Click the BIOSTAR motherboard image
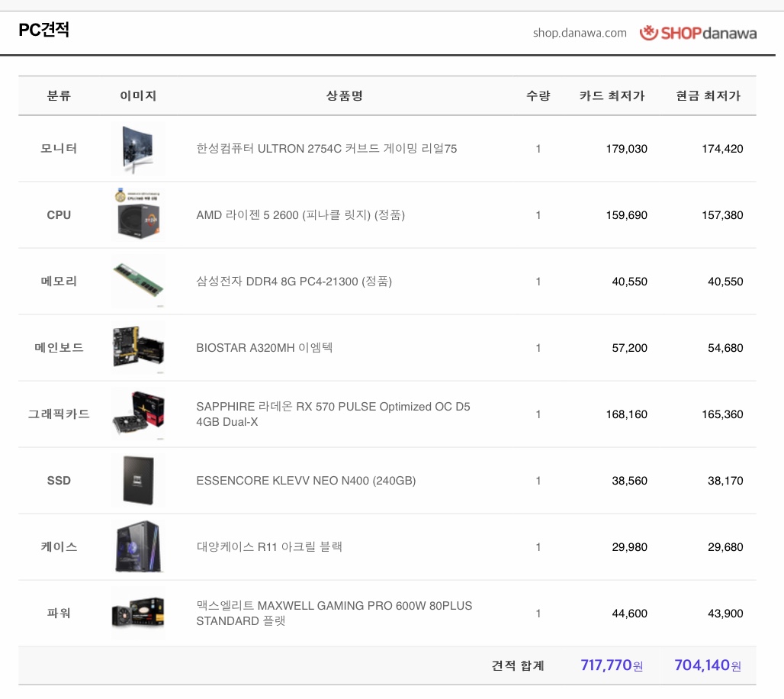Image resolution: width=784 pixels, height=699 pixels. pyautogui.click(x=138, y=348)
